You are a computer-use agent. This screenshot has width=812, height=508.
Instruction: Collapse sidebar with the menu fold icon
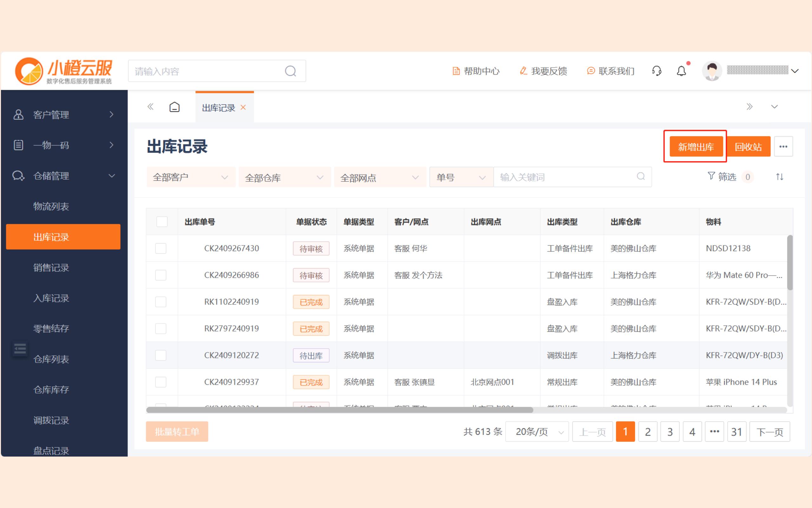point(20,349)
